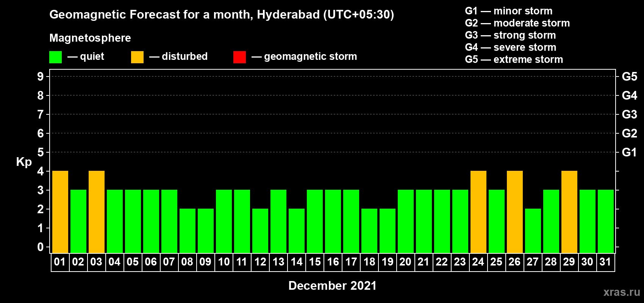Viewport: 644px width, 303px height.
Task: Select the orange bar for December 24
Action: 478,212
